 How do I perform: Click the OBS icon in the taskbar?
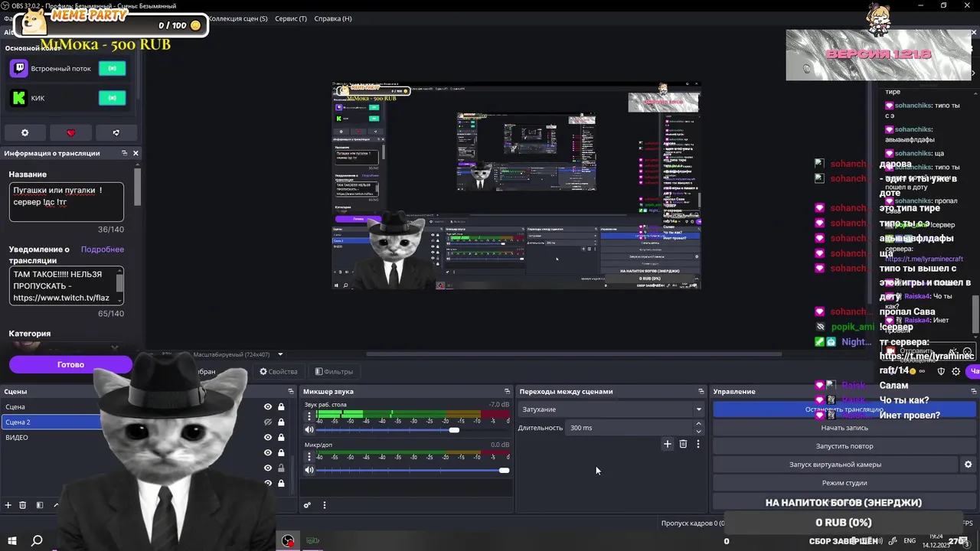(x=288, y=541)
